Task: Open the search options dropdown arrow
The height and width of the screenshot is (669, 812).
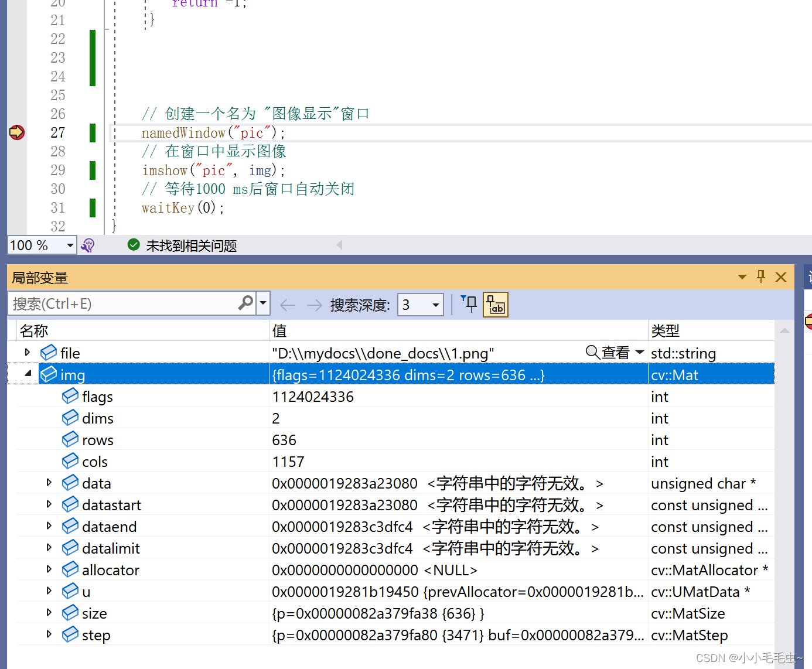Action: click(263, 303)
